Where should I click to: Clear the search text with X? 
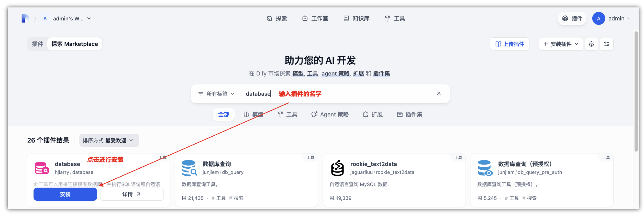pos(439,94)
